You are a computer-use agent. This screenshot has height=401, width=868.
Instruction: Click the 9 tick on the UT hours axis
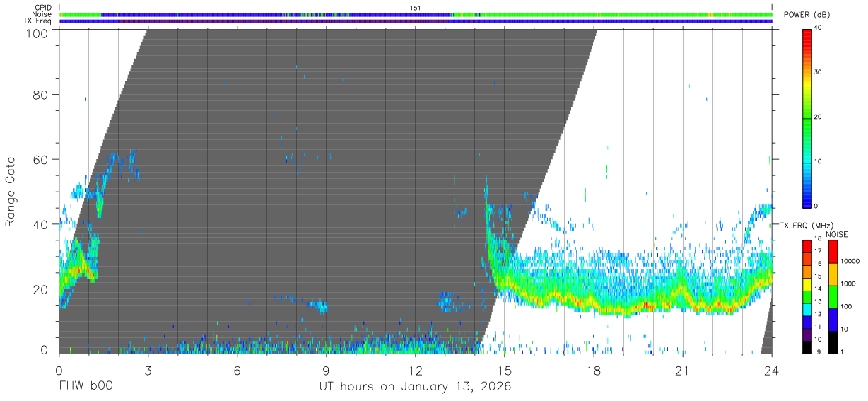326,370
